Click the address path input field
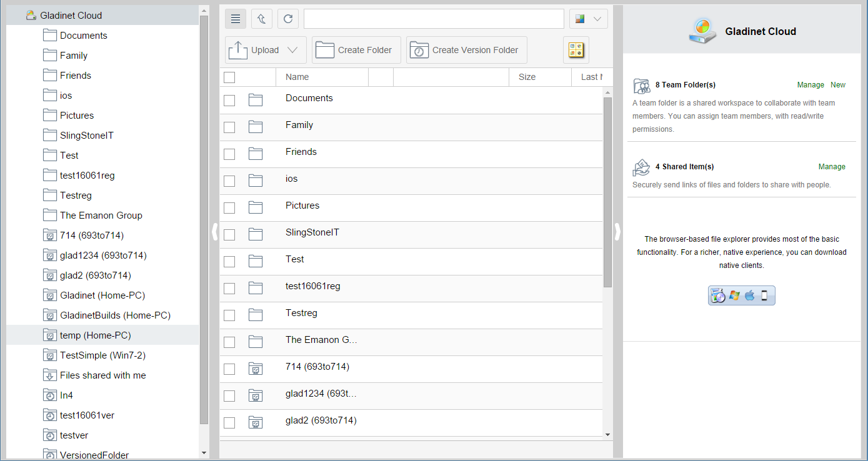The image size is (868, 461). click(x=434, y=19)
